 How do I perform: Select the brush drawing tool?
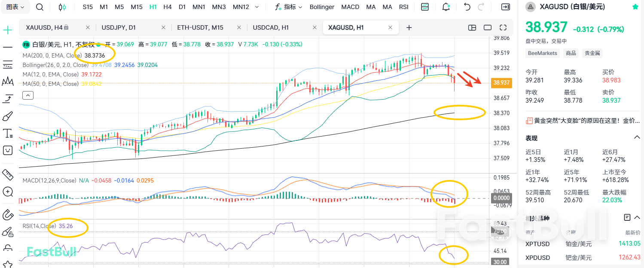[8, 116]
